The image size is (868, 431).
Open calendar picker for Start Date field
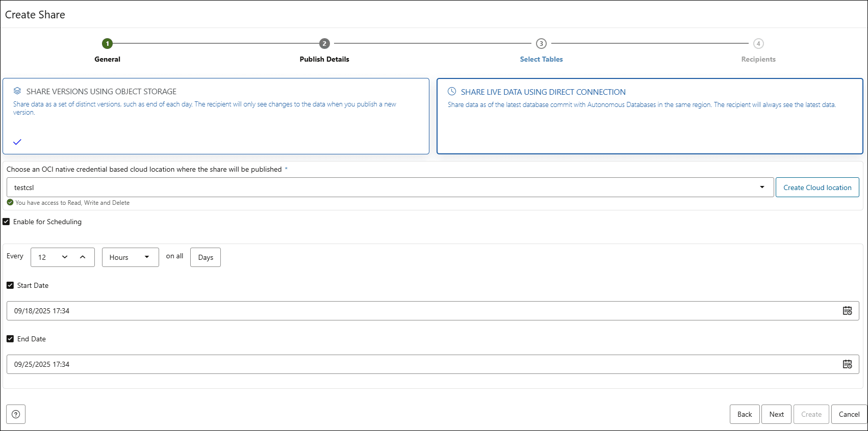[x=847, y=311]
